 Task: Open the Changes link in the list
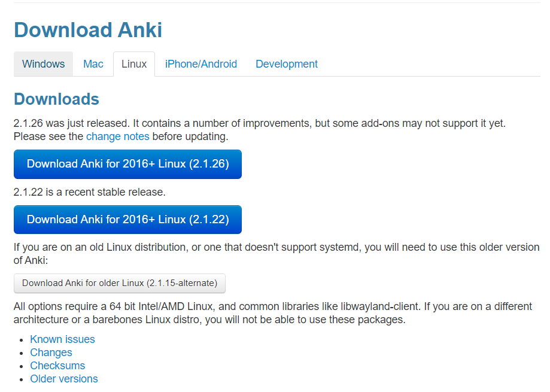[51, 353]
